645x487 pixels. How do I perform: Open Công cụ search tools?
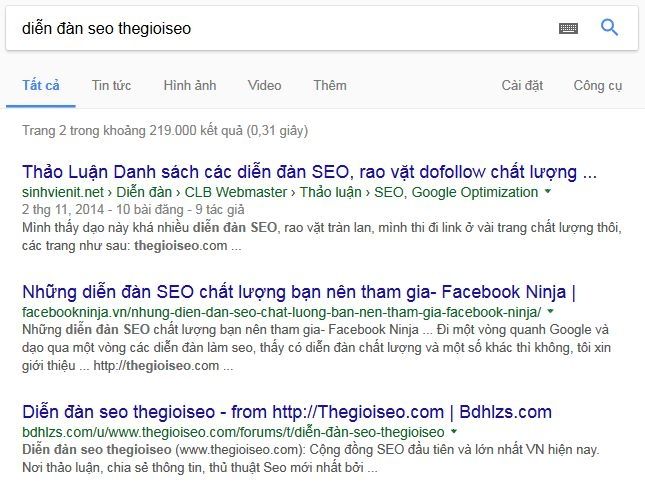click(x=598, y=86)
